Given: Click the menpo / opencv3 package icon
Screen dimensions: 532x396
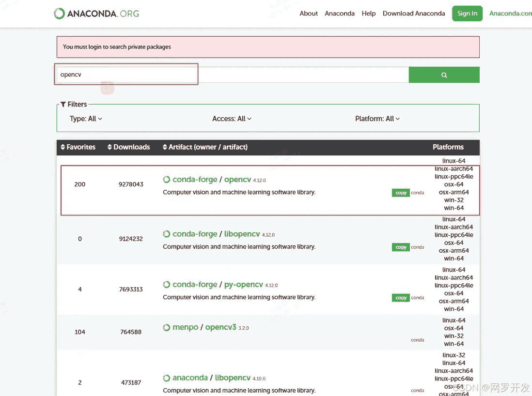Looking at the screenshot, I should coord(166,327).
